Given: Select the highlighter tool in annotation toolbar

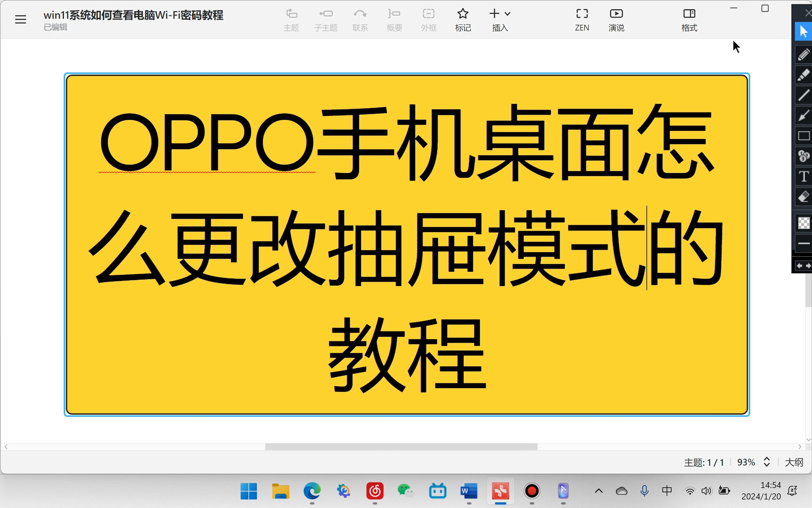Looking at the screenshot, I should click(x=804, y=75).
